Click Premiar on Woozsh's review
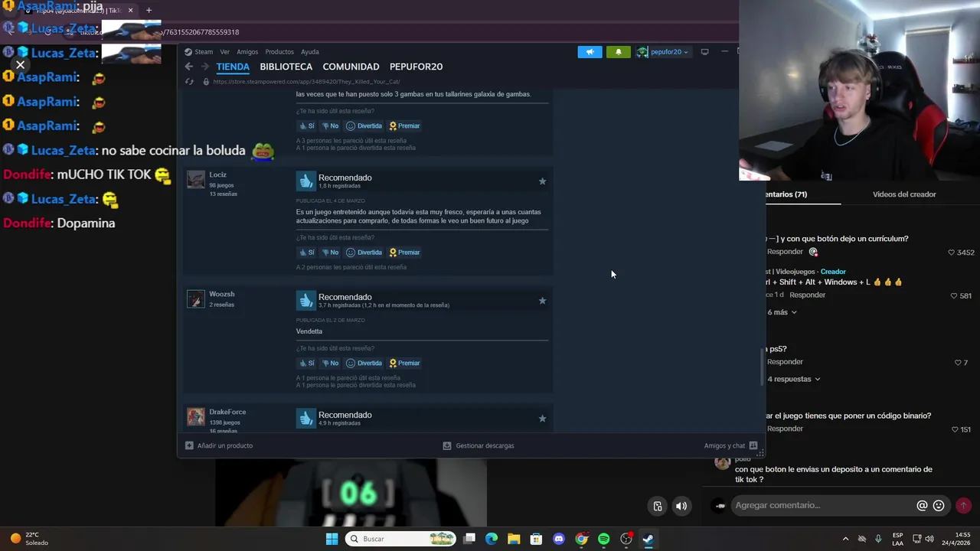The height and width of the screenshot is (551, 980). pyautogui.click(x=404, y=364)
